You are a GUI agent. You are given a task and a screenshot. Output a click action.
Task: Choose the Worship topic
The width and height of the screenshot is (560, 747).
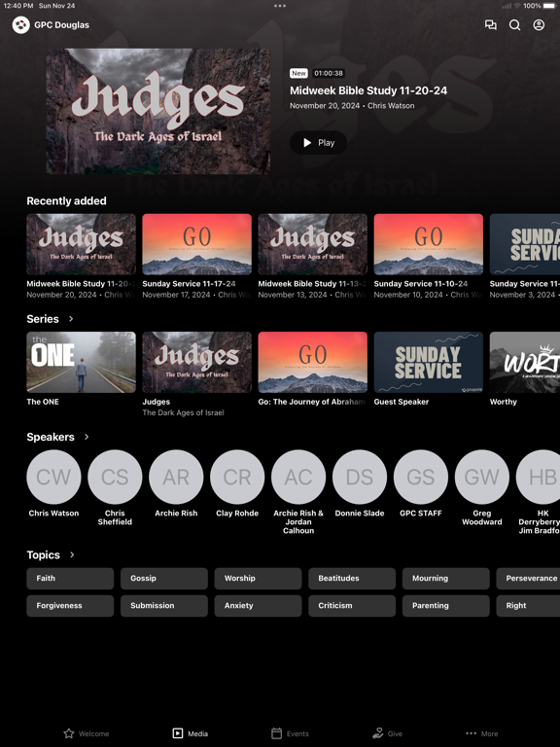tap(258, 579)
